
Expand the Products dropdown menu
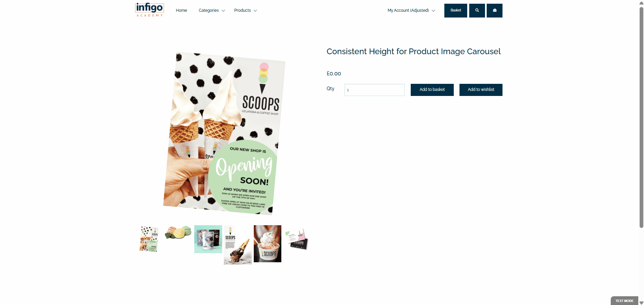pyautogui.click(x=246, y=10)
